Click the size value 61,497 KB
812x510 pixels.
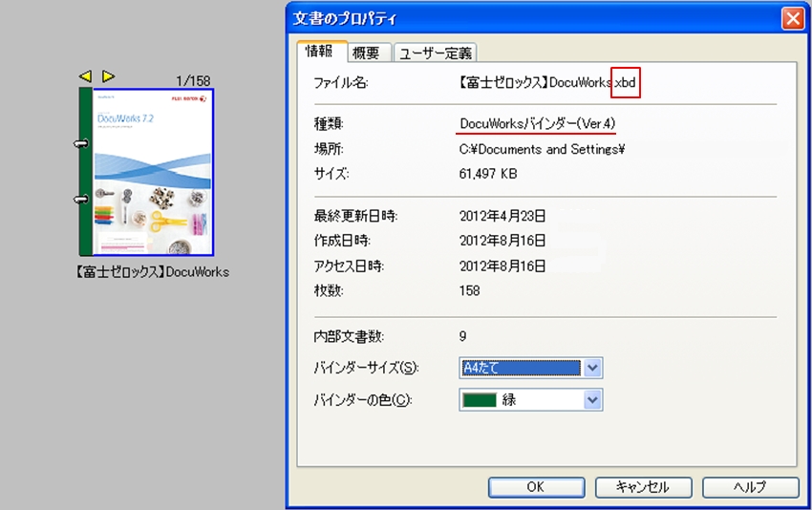(x=488, y=174)
